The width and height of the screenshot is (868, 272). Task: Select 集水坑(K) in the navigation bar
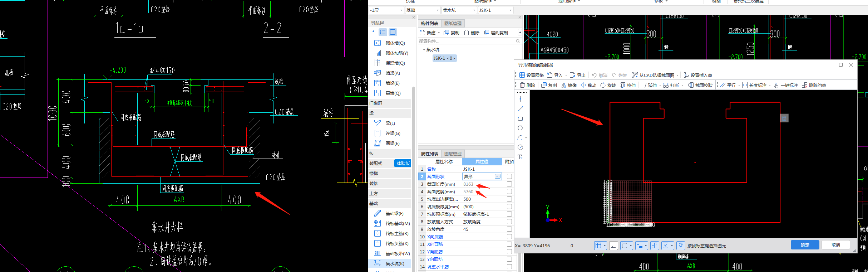pyautogui.click(x=389, y=263)
